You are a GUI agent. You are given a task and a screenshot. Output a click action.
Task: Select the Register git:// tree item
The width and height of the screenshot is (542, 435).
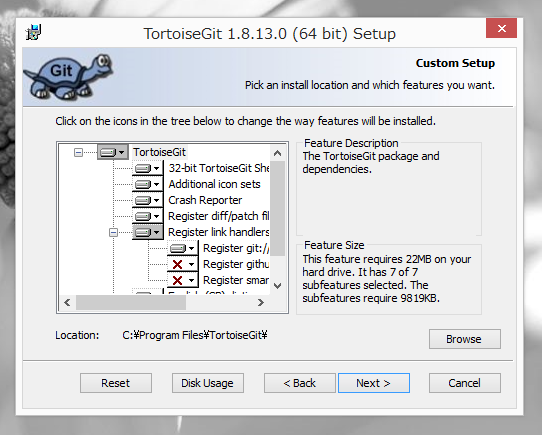point(236,248)
